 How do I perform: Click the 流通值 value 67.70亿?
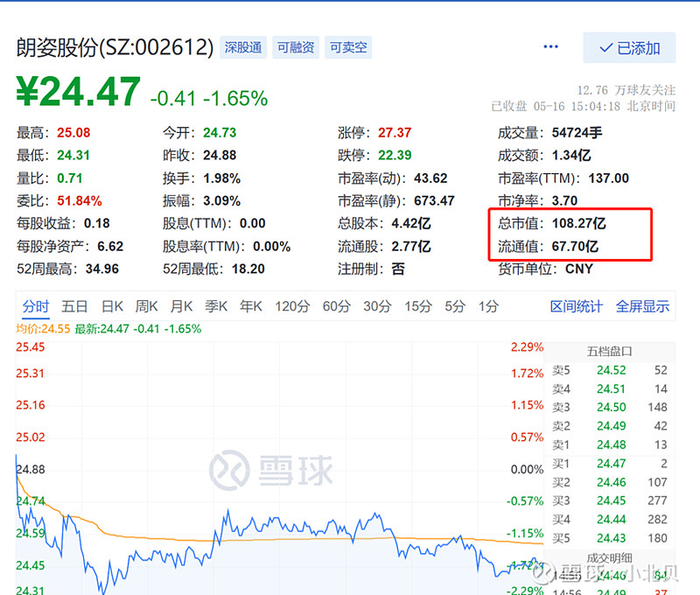[575, 246]
